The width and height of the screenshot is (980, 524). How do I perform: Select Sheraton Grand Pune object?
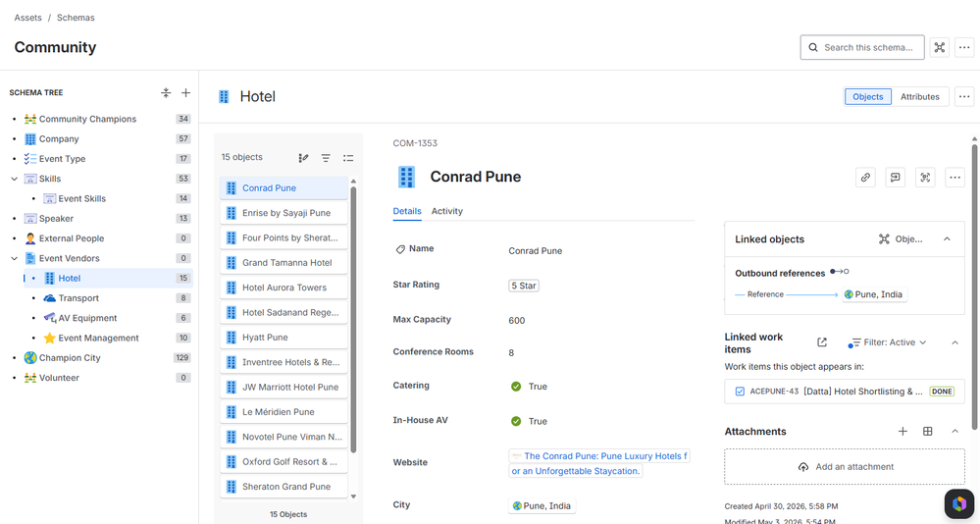tap(284, 487)
